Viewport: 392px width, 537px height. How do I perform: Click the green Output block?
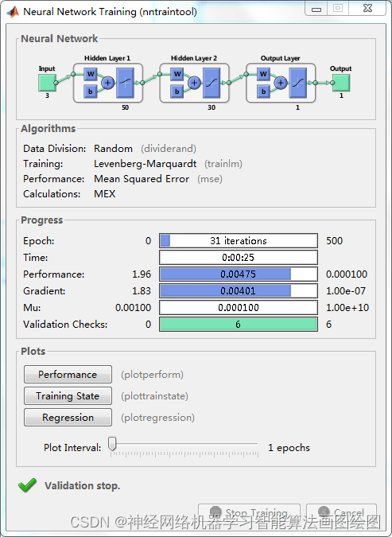point(341,83)
